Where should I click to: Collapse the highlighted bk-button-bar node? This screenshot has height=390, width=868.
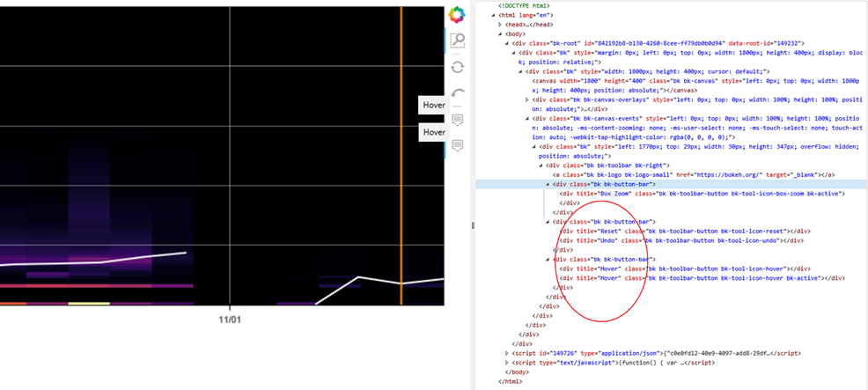tap(547, 184)
